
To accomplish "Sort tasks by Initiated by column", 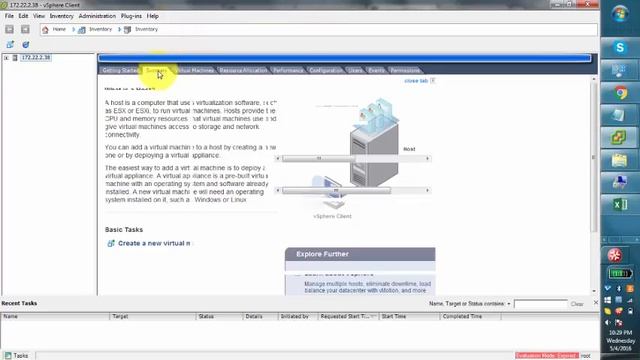I will point(298,316).
